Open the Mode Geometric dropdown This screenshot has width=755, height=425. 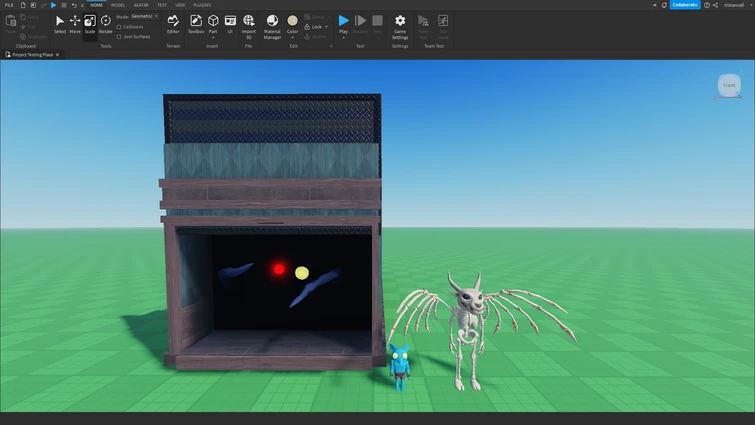pyautogui.click(x=144, y=16)
